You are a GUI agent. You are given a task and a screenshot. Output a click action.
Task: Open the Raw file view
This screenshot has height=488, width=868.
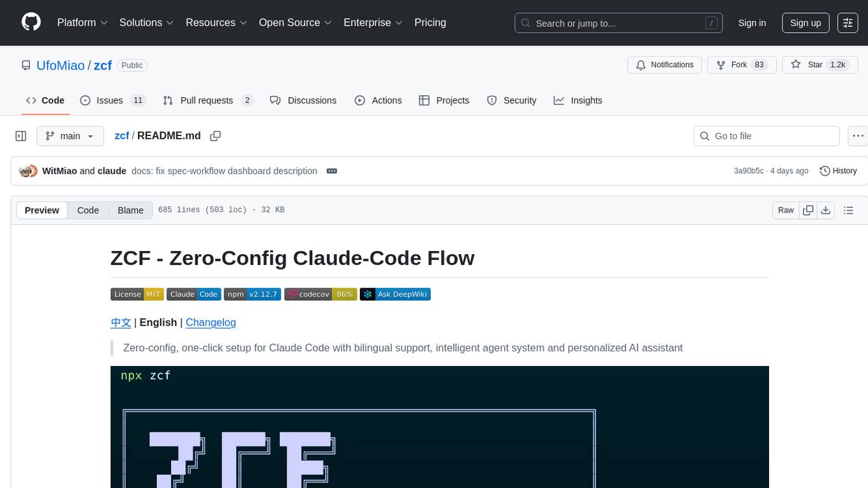point(786,210)
